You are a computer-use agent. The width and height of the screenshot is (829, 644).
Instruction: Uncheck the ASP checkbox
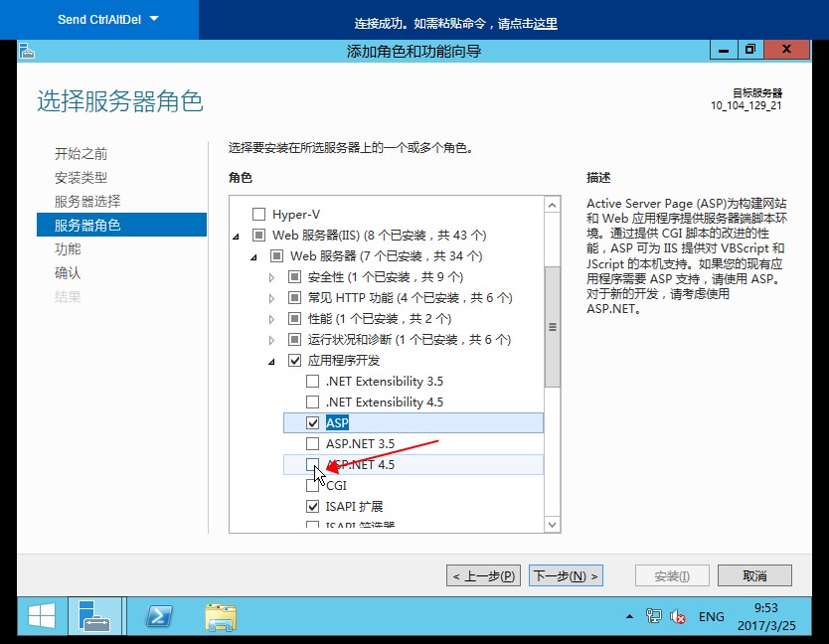312,423
